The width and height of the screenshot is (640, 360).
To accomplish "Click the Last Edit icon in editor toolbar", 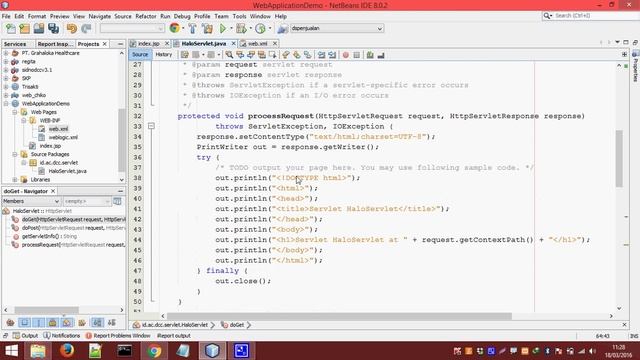I will pyautogui.click(x=184, y=55).
